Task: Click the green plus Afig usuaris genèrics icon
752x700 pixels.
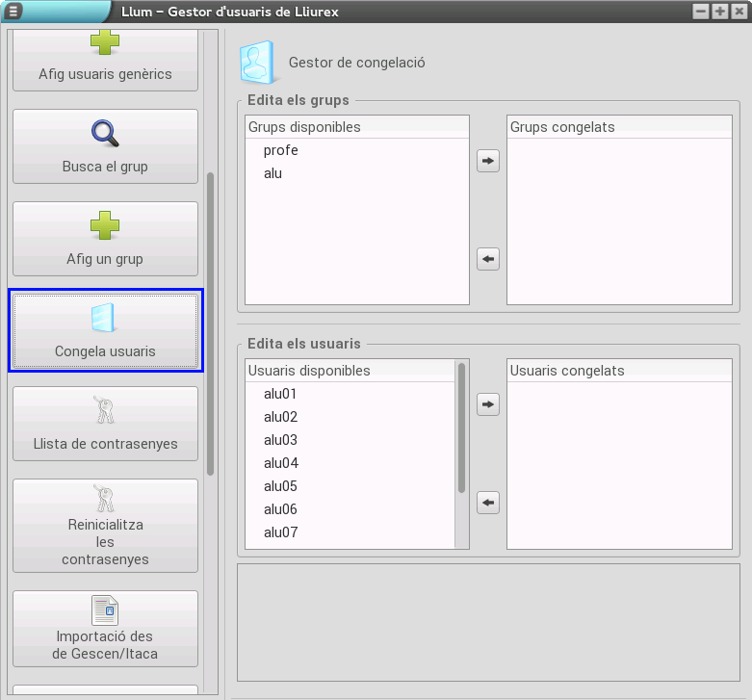Action: [105, 43]
